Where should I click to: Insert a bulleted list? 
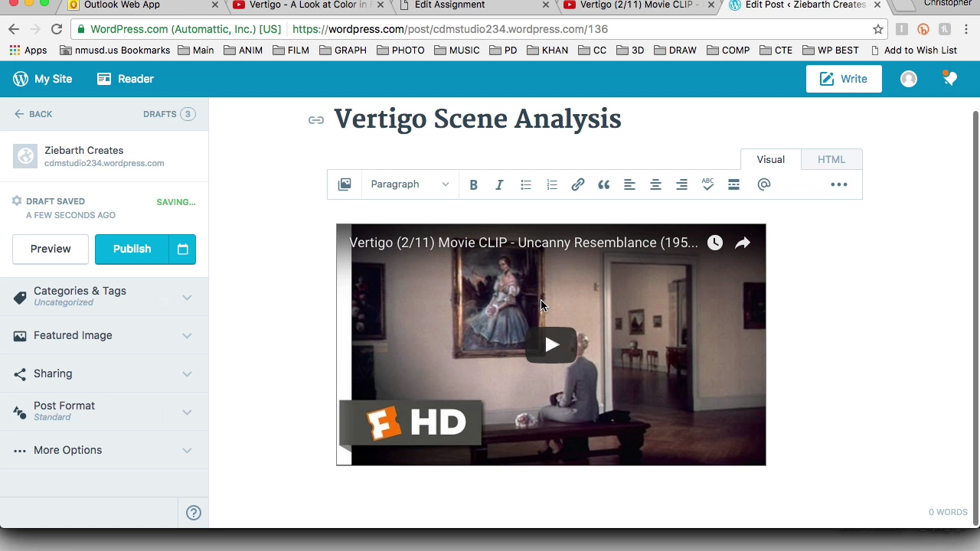tap(526, 184)
